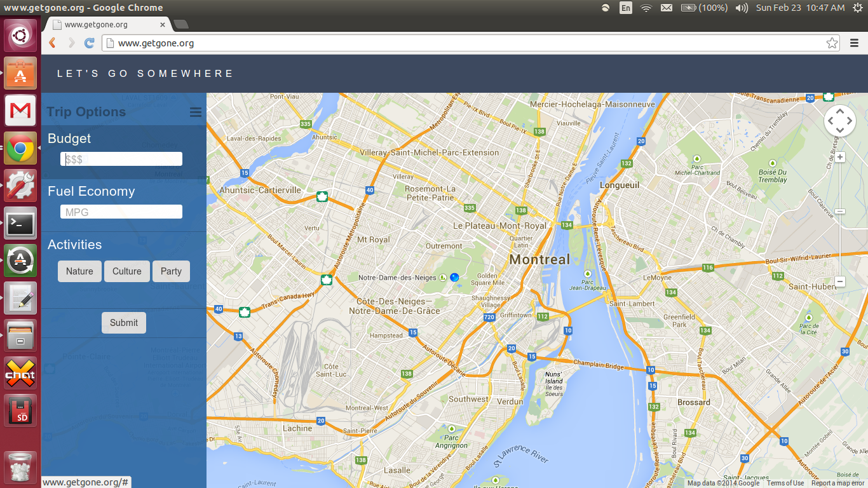The width and height of the screenshot is (868, 488).
Task: Bookmark the page with the star icon
Action: [832, 43]
